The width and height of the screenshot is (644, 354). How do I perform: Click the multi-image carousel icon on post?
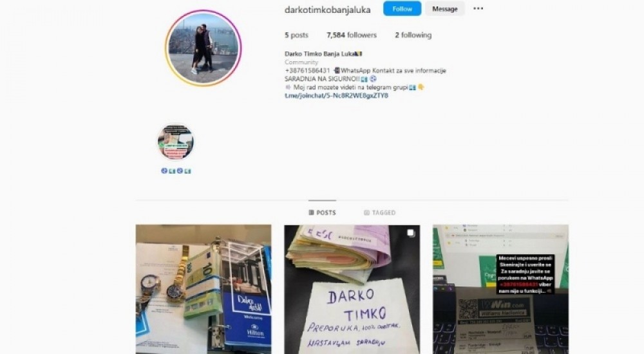411,233
